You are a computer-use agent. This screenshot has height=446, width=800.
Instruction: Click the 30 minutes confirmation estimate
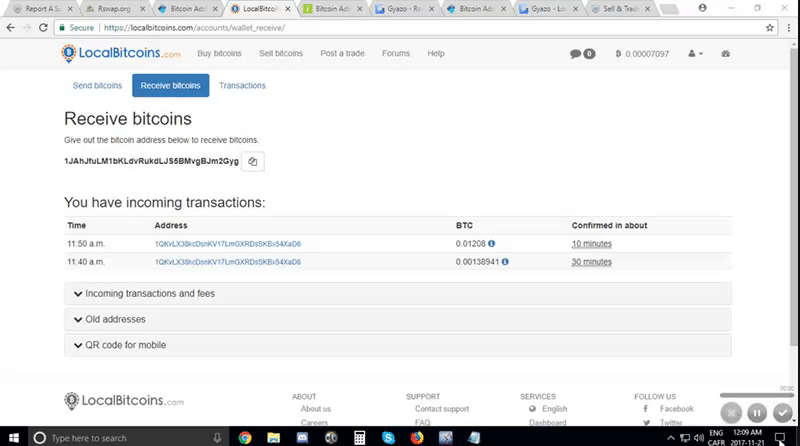tap(591, 262)
